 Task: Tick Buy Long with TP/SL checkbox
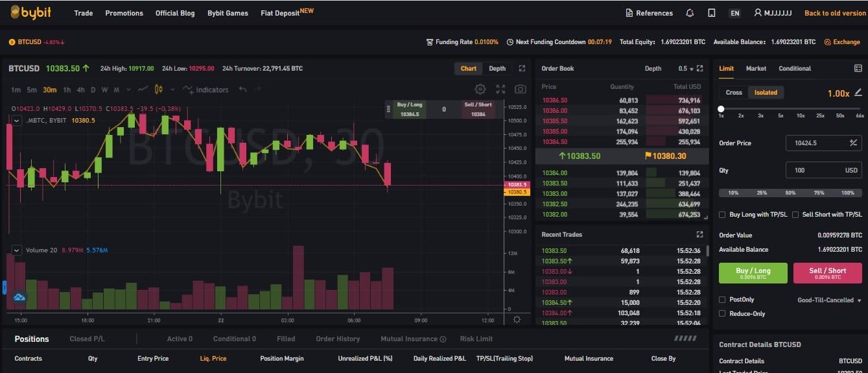pos(723,215)
